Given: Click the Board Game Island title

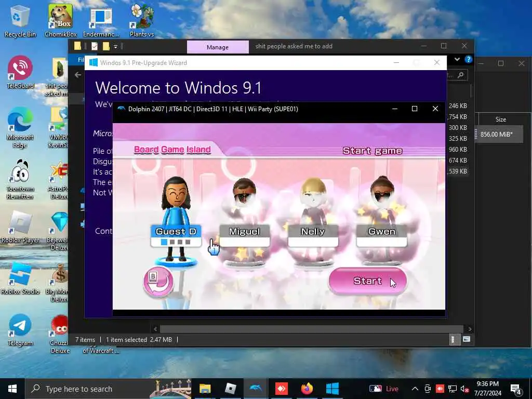Looking at the screenshot, I should click(x=172, y=150).
